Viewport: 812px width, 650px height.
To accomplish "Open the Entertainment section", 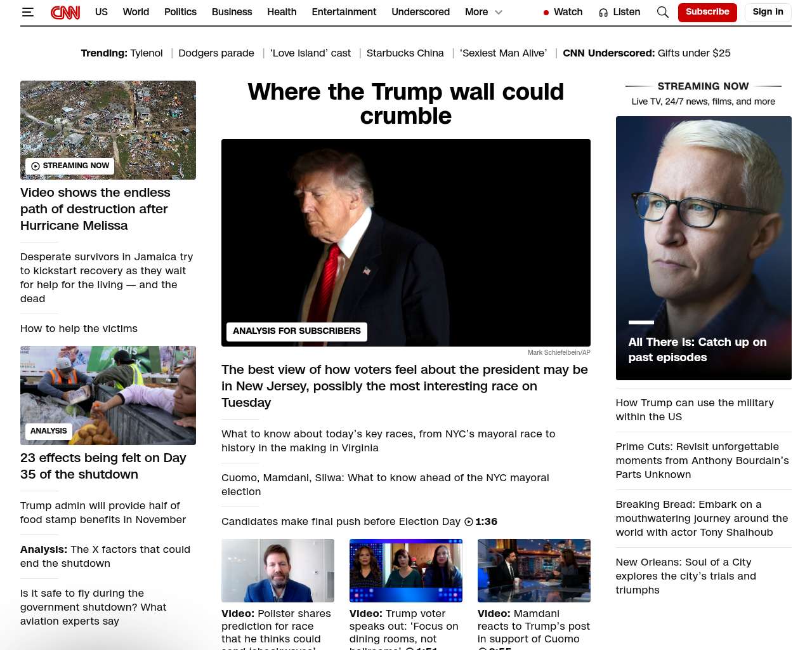I will click(344, 12).
